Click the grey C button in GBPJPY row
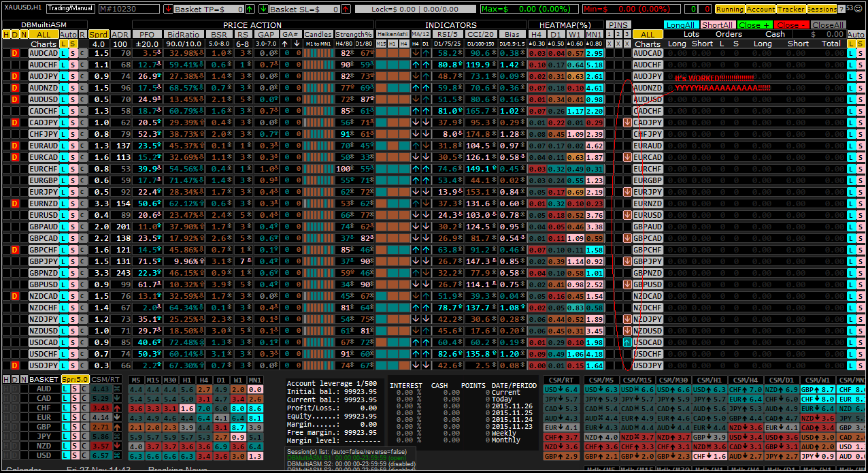This screenshot has width=868, height=473. click(82, 261)
